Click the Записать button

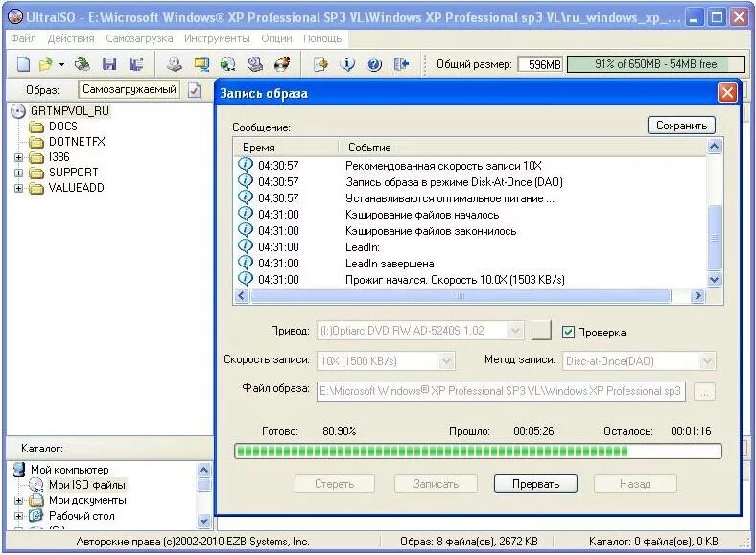pos(436,484)
